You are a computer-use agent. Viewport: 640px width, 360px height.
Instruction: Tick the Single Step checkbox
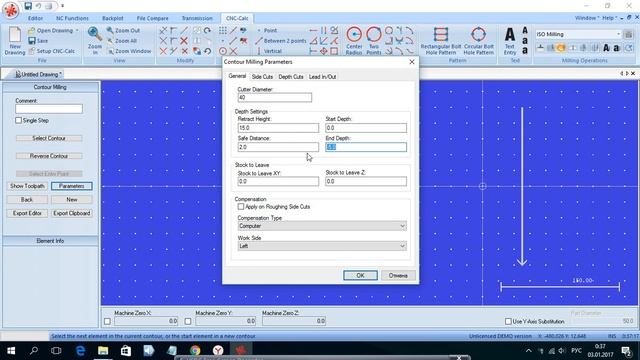tap(18, 120)
